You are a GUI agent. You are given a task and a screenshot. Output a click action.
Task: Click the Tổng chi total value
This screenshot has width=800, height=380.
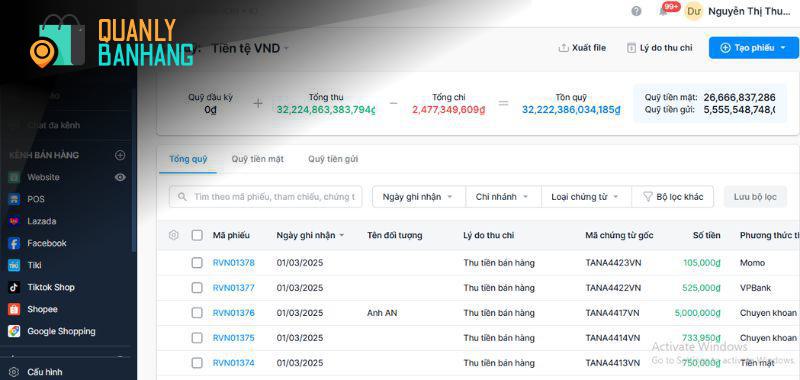click(448, 110)
